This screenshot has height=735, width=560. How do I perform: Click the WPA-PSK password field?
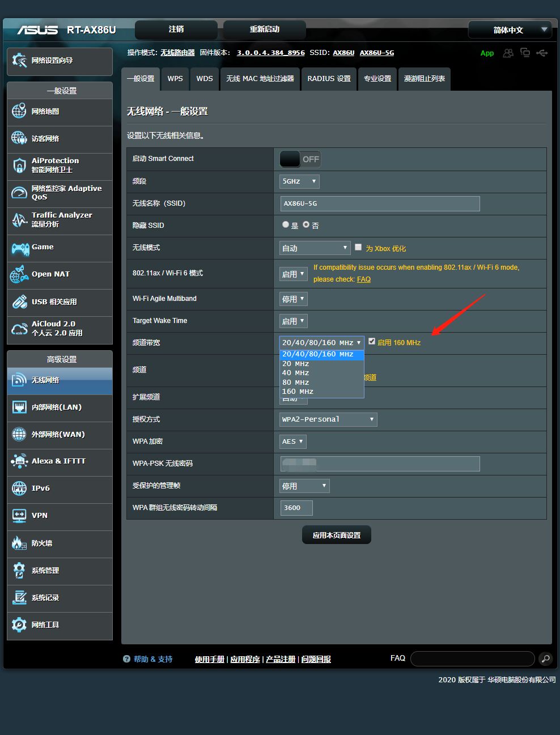(380, 464)
